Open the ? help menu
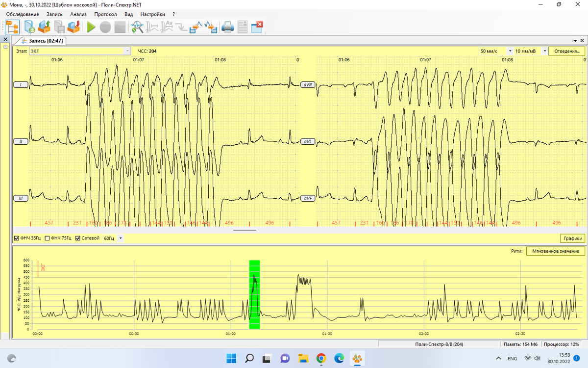 click(173, 14)
